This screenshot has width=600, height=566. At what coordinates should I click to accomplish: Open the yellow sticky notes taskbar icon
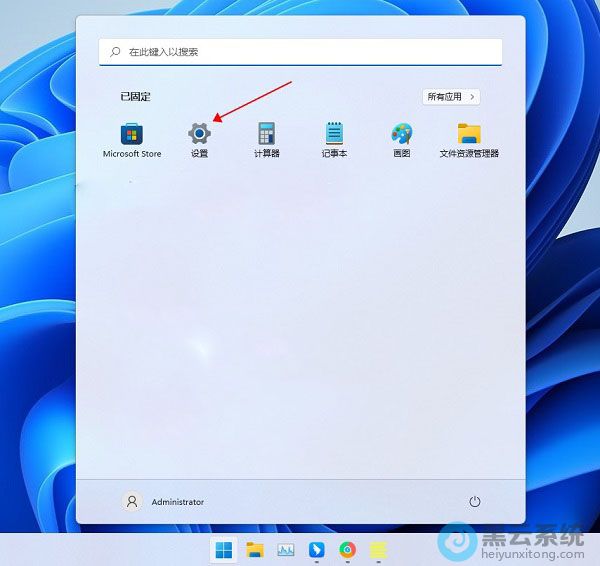[x=378, y=549]
